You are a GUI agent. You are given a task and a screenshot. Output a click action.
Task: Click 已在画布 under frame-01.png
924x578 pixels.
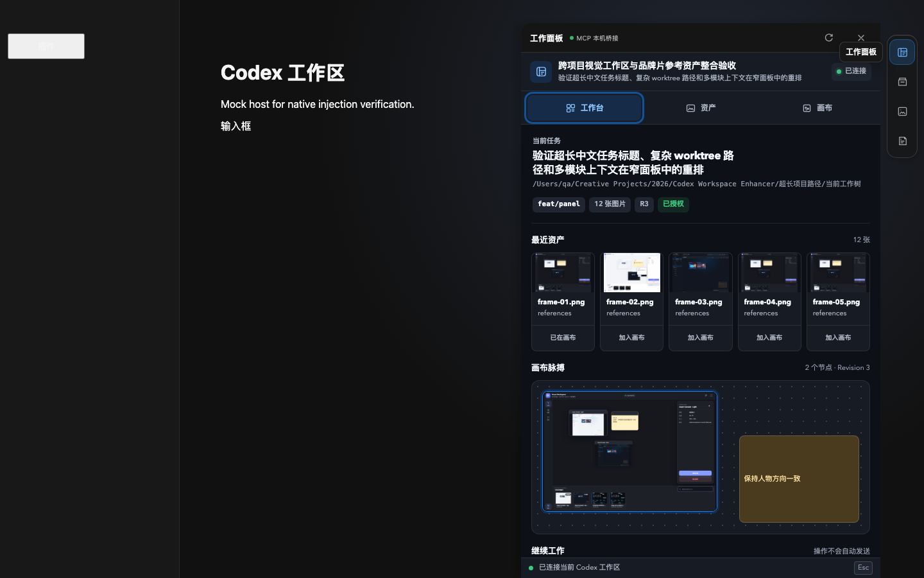pos(563,338)
